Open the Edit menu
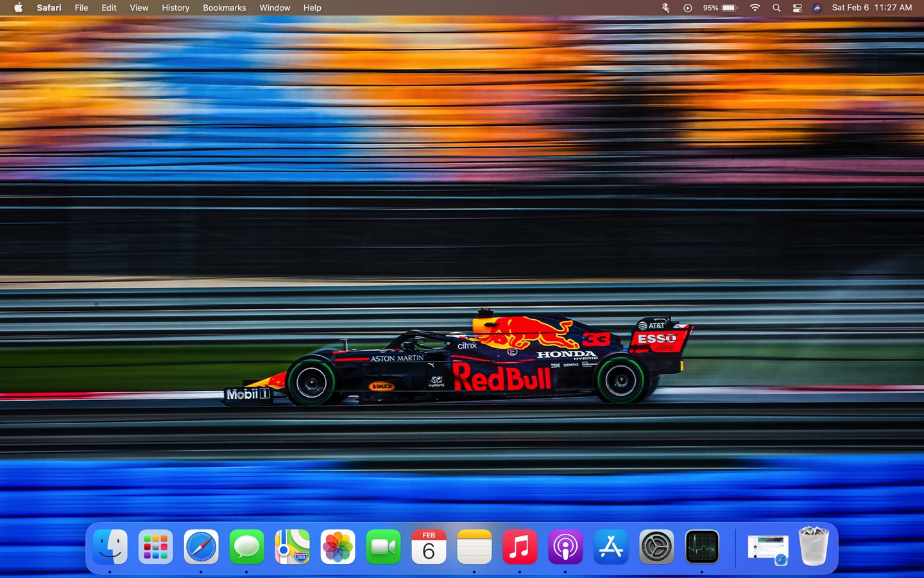 coord(109,8)
